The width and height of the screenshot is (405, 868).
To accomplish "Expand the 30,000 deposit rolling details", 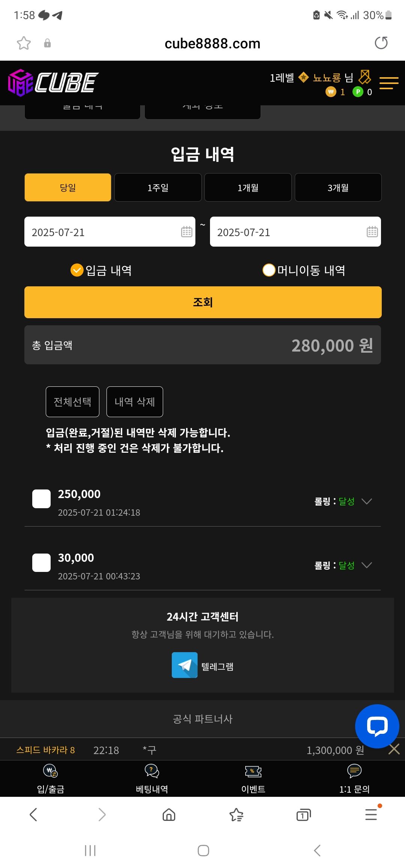I will click(367, 565).
